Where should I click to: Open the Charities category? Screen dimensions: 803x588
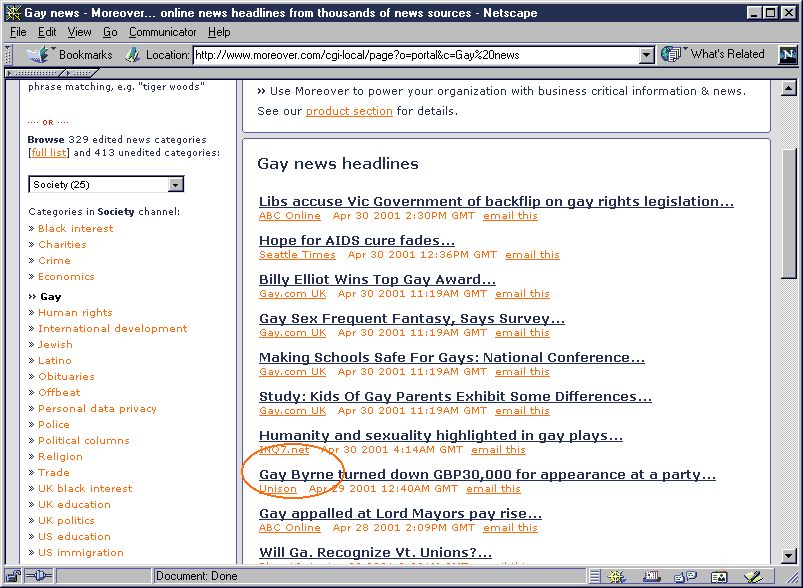(62, 244)
